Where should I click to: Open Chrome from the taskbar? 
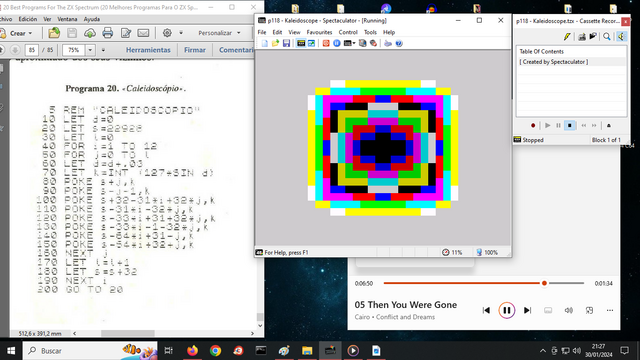tap(216, 351)
